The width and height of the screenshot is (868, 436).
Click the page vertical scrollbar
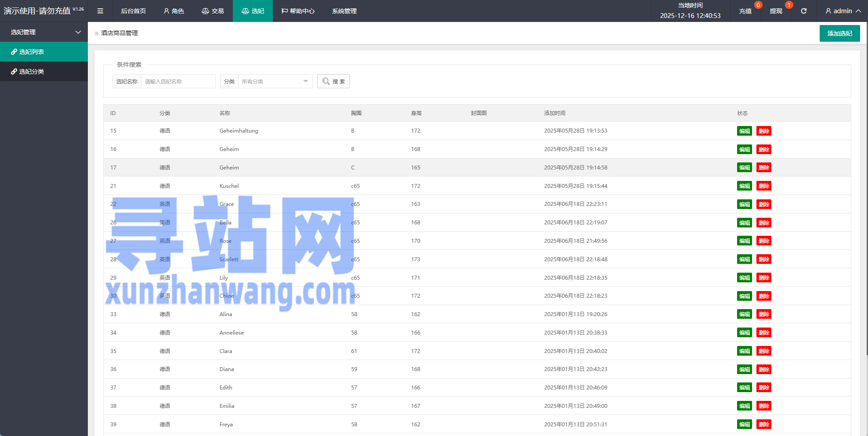tap(866, 198)
